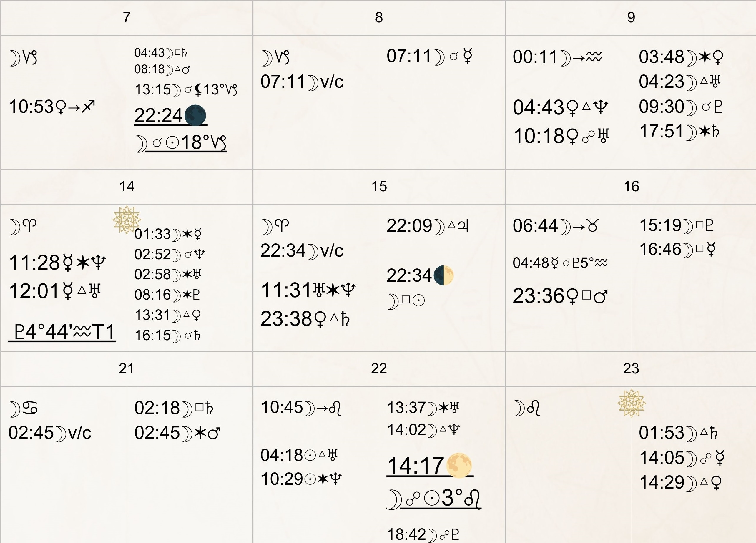
Task: Click the Moon in Cancer symbol on day 21
Action: [23, 409]
